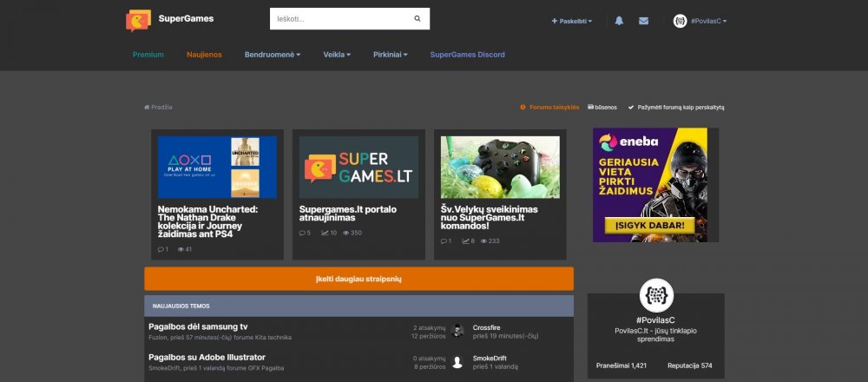Open Šv.Velykų sveikinimas article title
Viewport: 868px width, 382px height.
tap(490, 218)
